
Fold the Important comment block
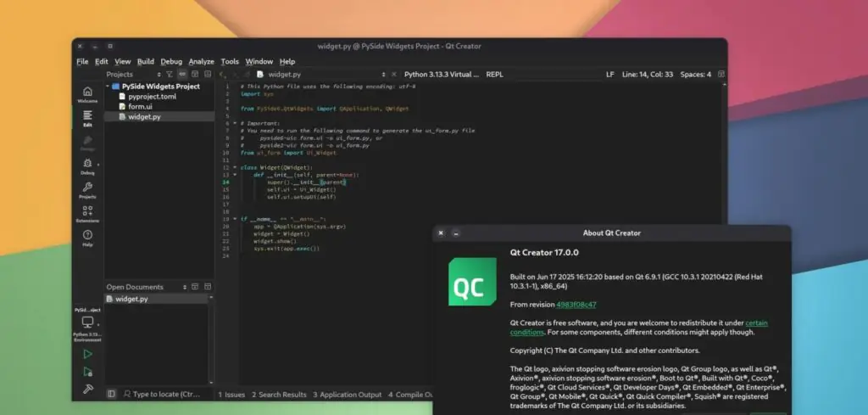tap(235, 123)
